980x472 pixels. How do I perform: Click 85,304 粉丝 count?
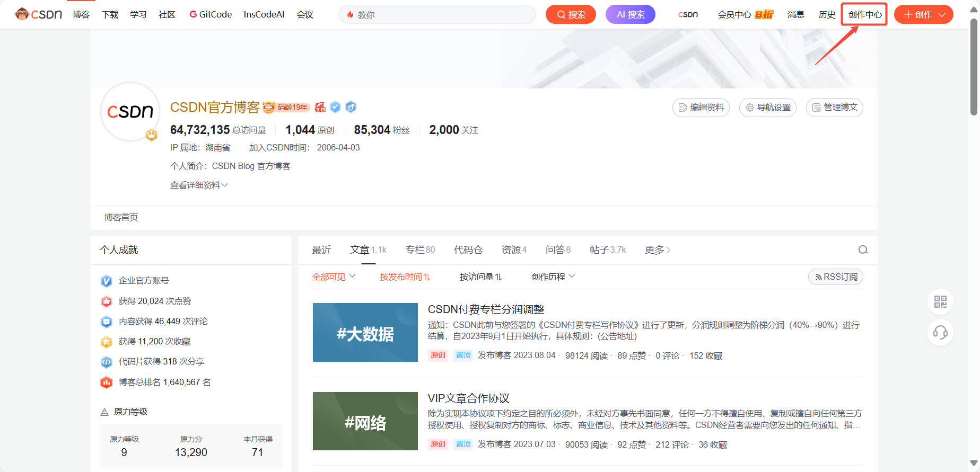point(382,130)
